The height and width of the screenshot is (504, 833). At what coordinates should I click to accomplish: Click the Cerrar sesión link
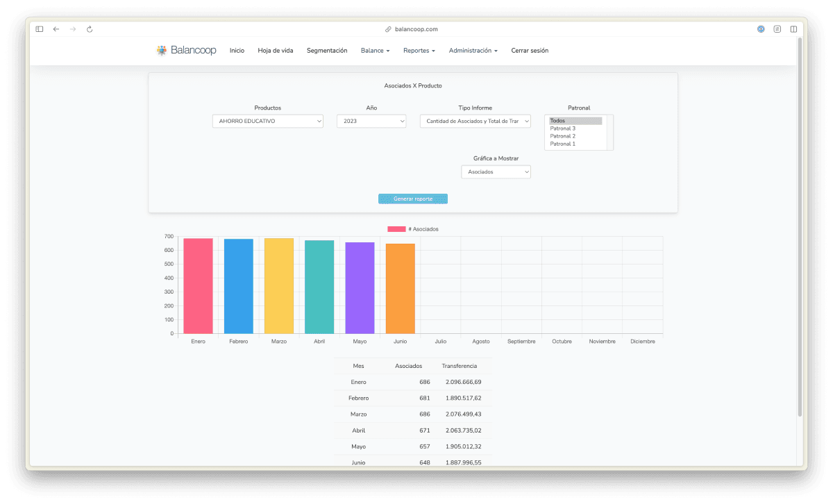point(530,51)
